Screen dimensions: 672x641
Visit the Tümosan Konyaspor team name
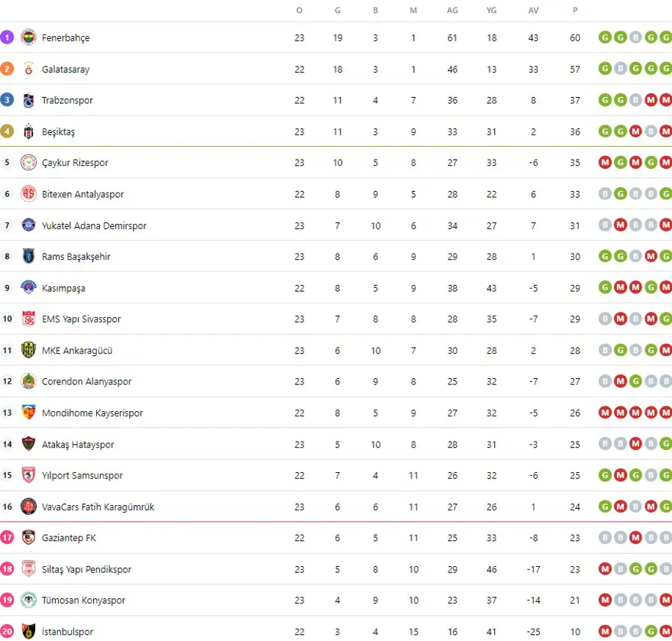pyautogui.click(x=83, y=601)
